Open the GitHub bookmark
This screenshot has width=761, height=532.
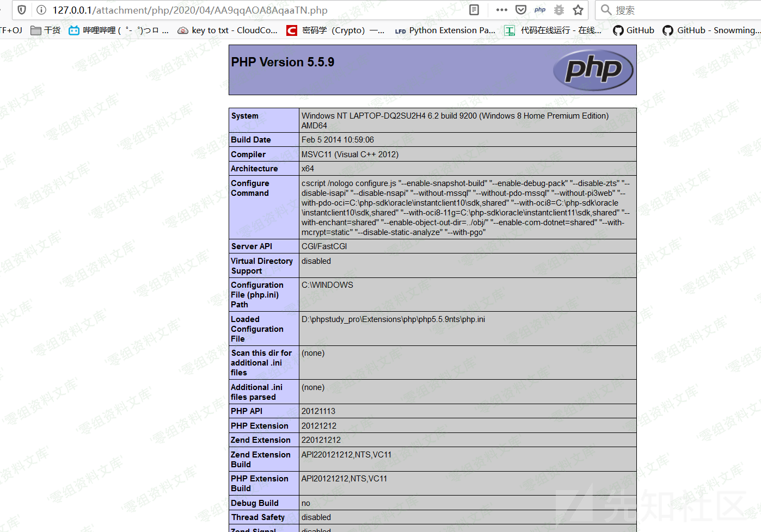634,30
